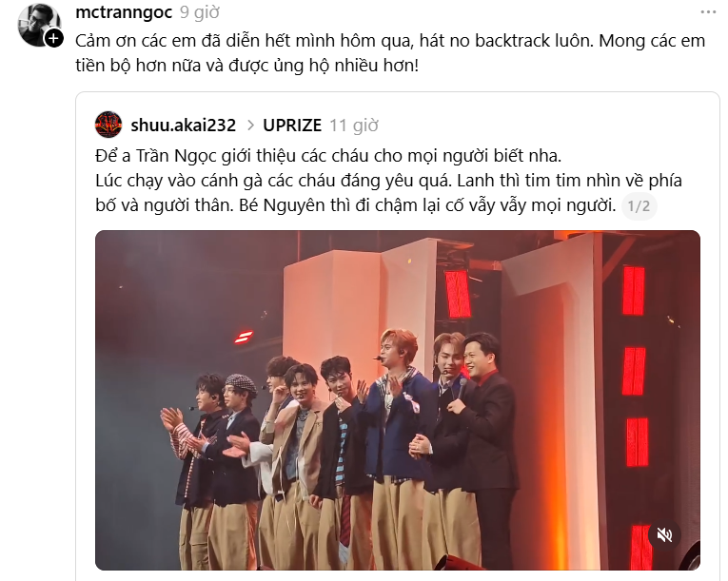Open quoted text starting "Để a Trần Ngọc"

click(328, 156)
